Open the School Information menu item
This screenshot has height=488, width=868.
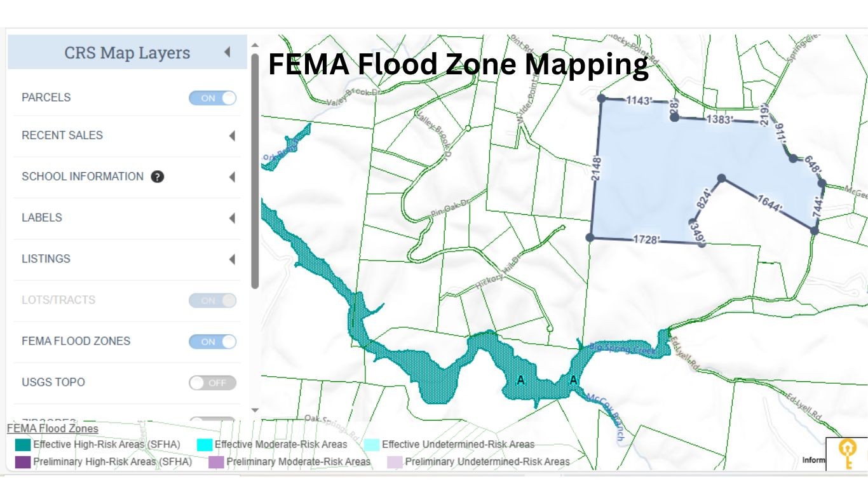click(83, 177)
